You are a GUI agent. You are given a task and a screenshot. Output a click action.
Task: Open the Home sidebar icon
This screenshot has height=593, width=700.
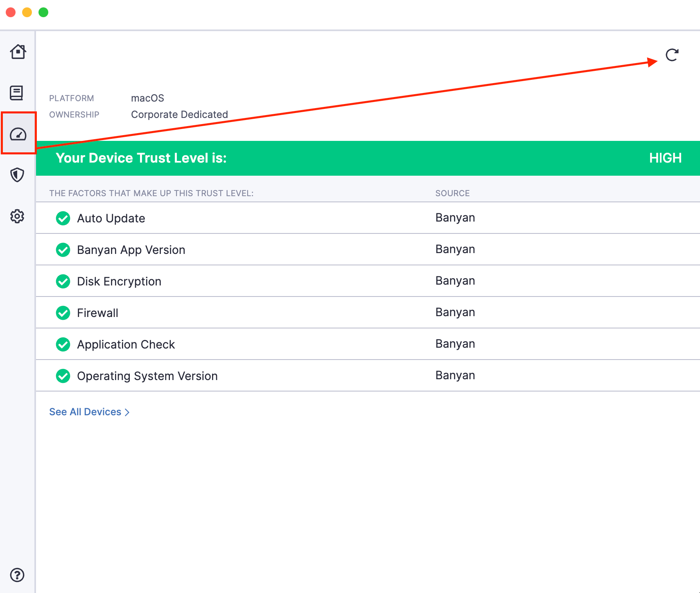(18, 52)
